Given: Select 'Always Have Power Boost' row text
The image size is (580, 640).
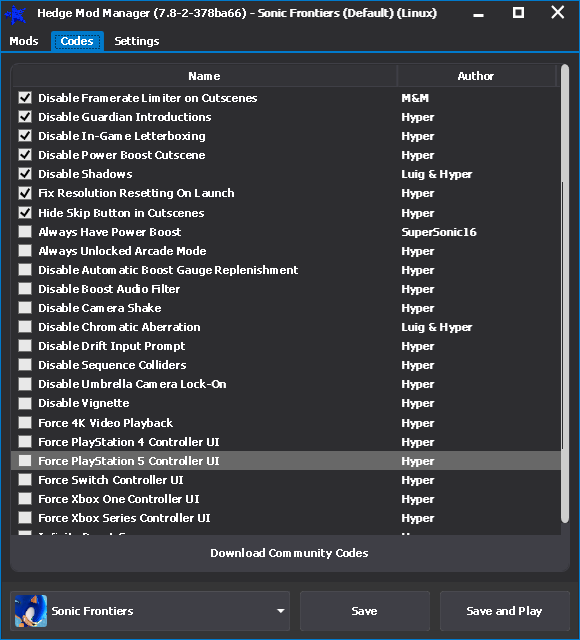Looking at the screenshot, I should 110,232.
